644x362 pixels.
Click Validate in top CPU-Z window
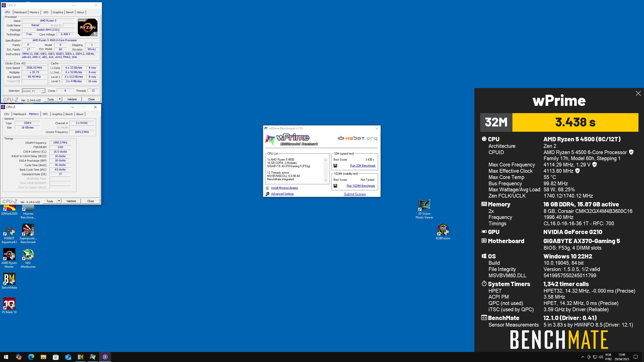[72, 99]
